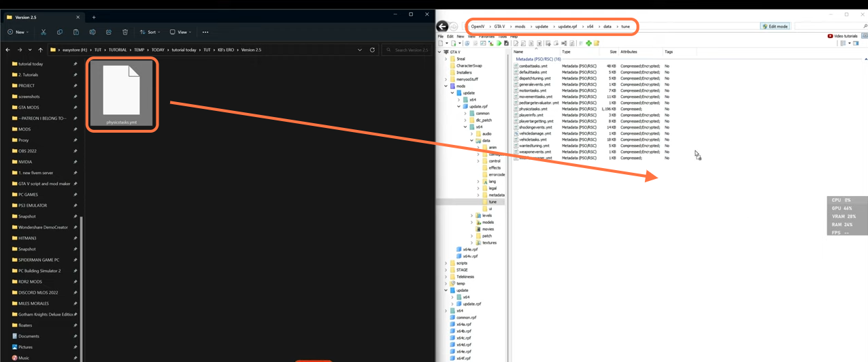Click update.rpf in the OpenIV breadcrumb path
Image resolution: width=868 pixels, height=362 pixels.
coord(567,27)
